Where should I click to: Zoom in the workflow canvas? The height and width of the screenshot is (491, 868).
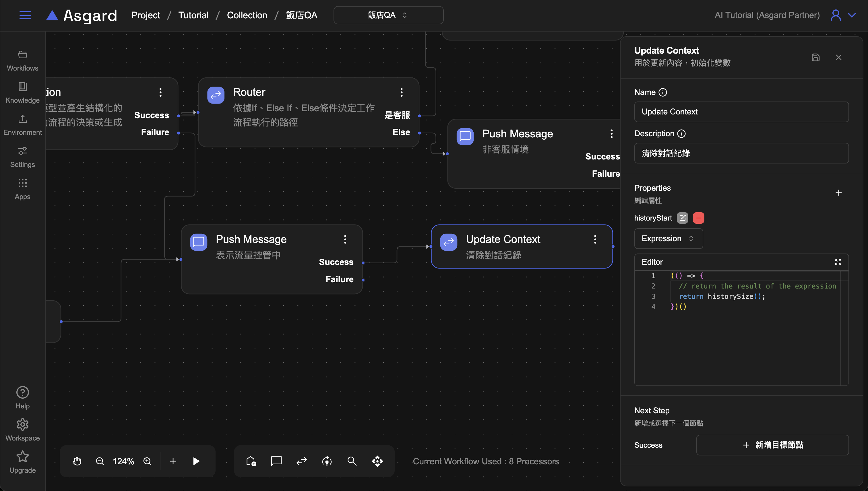(x=148, y=461)
